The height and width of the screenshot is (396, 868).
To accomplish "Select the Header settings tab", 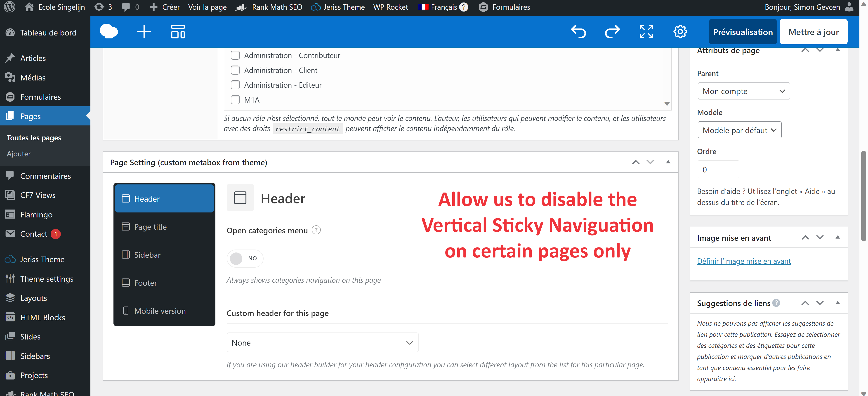I will [164, 198].
